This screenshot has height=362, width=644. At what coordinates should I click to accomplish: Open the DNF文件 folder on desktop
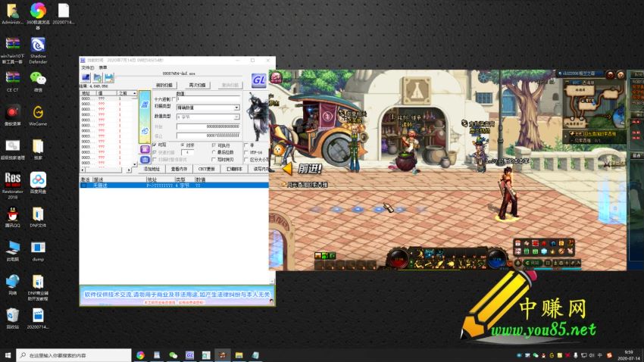pos(38,217)
